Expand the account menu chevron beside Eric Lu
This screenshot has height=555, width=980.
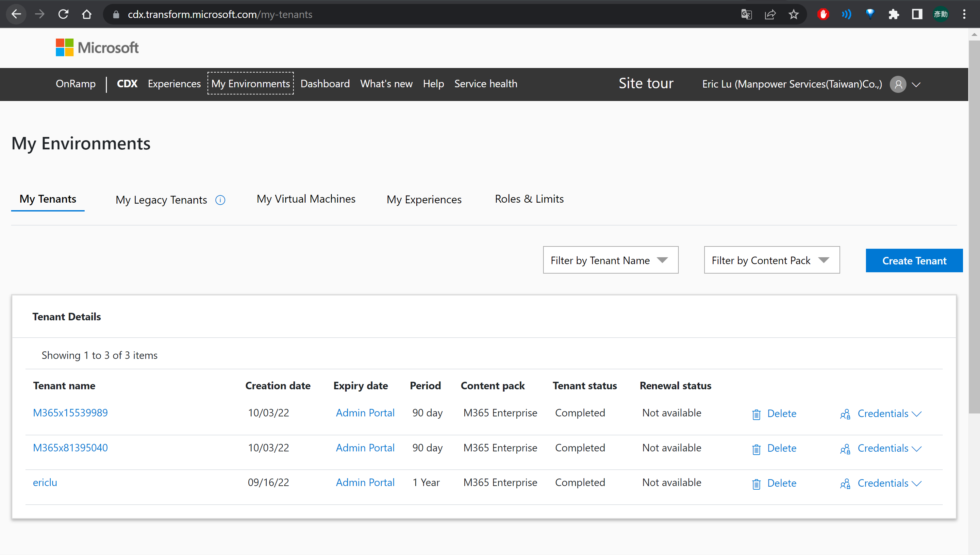point(916,84)
